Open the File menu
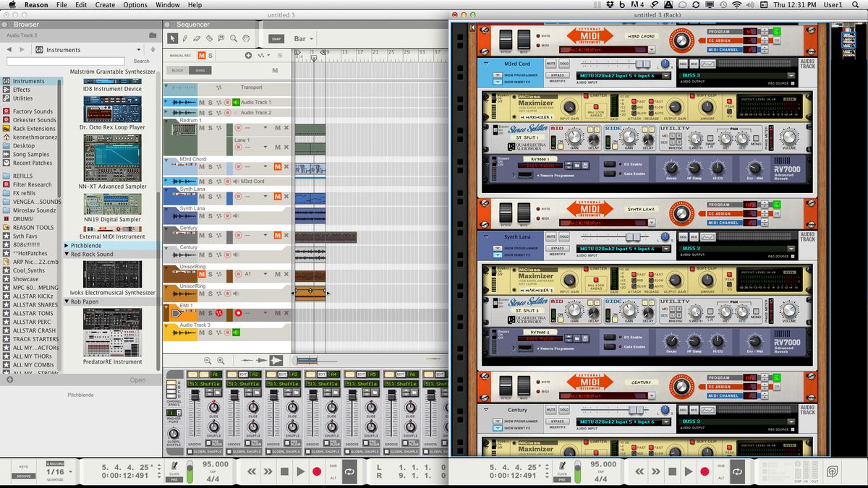This screenshot has width=868, height=488. point(61,5)
